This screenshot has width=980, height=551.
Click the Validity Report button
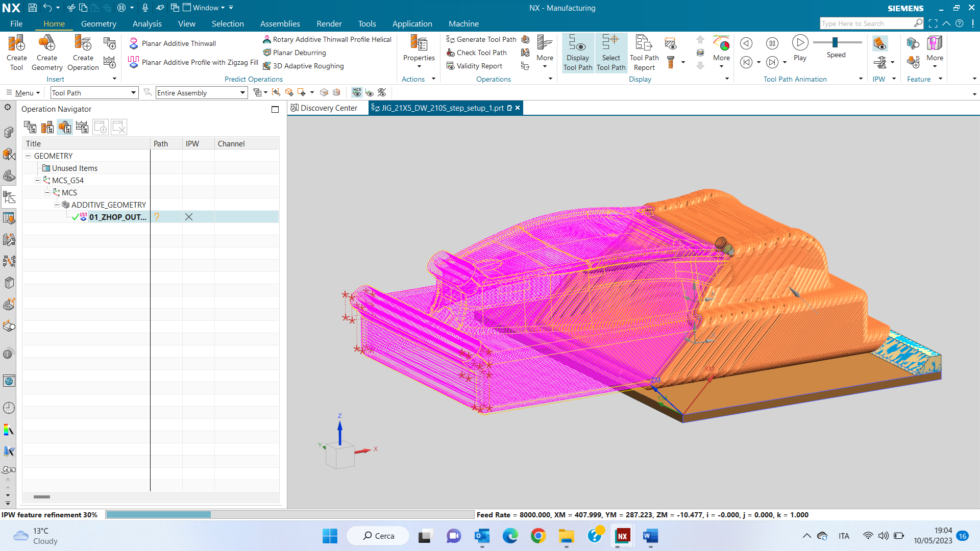pos(479,66)
